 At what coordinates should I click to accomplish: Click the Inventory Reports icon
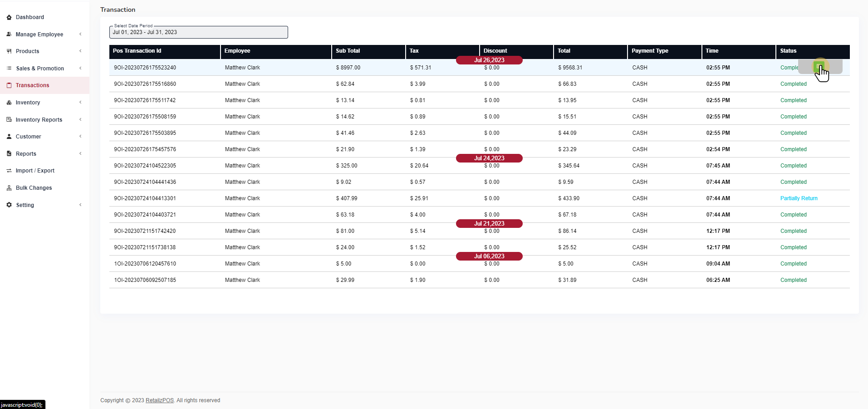coord(9,119)
